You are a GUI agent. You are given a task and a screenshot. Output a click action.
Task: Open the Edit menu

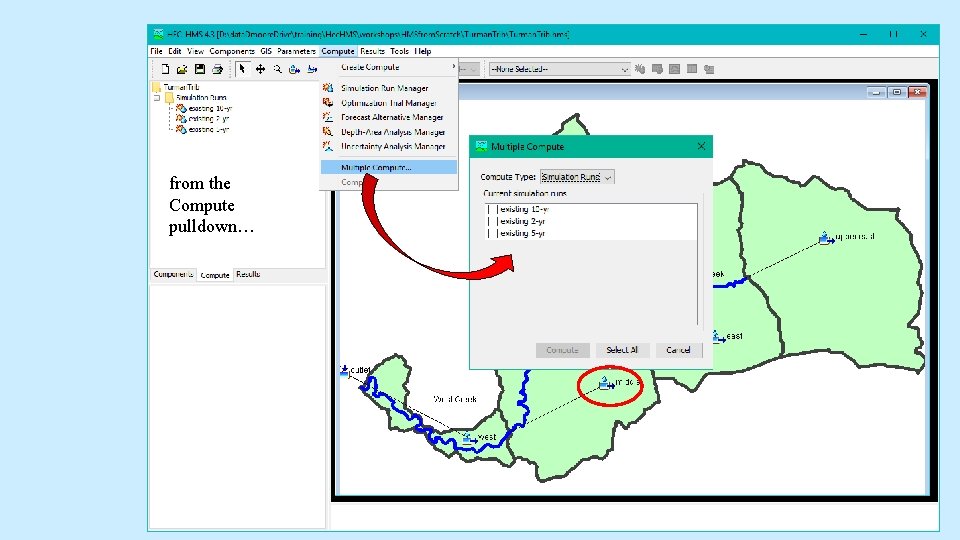pyautogui.click(x=175, y=51)
